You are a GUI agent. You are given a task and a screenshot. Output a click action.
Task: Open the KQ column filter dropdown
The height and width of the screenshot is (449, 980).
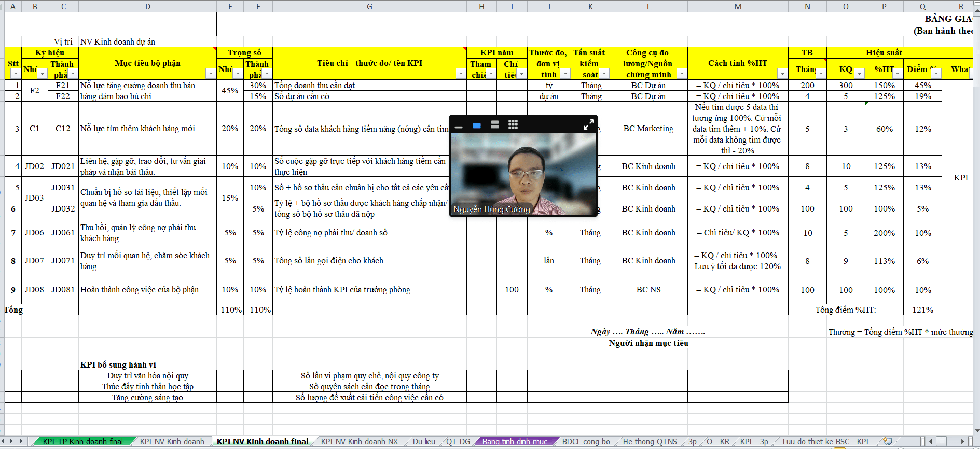click(859, 74)
